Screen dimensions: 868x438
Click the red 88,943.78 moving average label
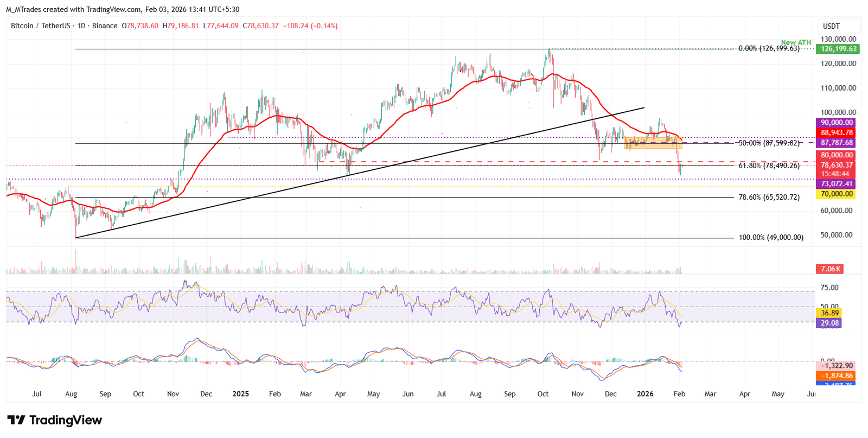click(x=836, y=132)
